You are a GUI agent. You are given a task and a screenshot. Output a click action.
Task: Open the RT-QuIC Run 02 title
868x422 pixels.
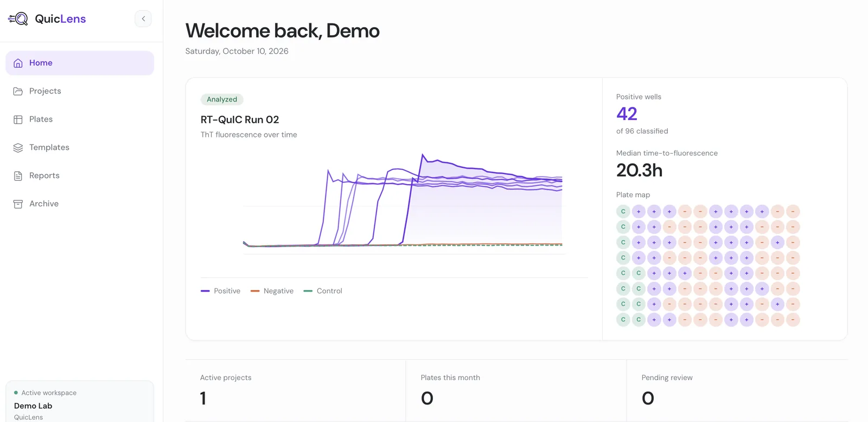240,119
